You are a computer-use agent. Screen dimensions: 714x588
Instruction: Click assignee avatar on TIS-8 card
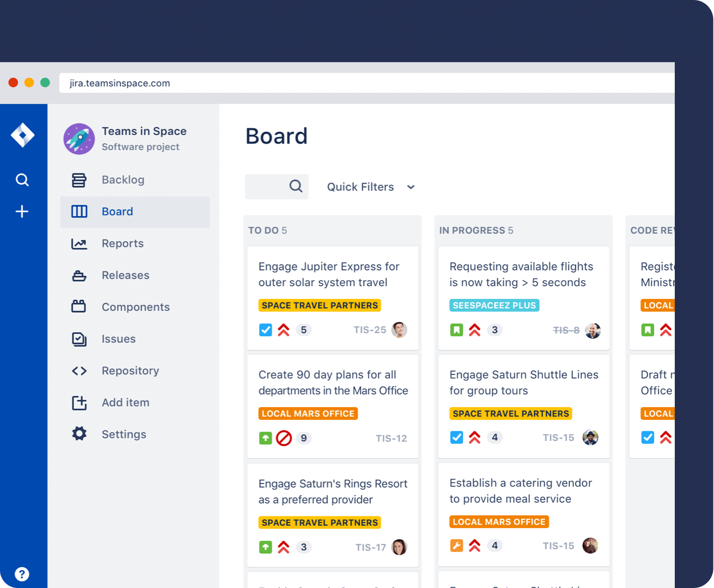(x=592, y=330)
